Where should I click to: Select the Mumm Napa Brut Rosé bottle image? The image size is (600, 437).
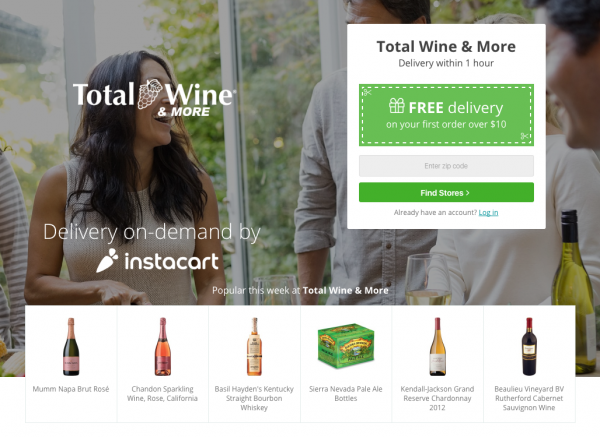71,346
